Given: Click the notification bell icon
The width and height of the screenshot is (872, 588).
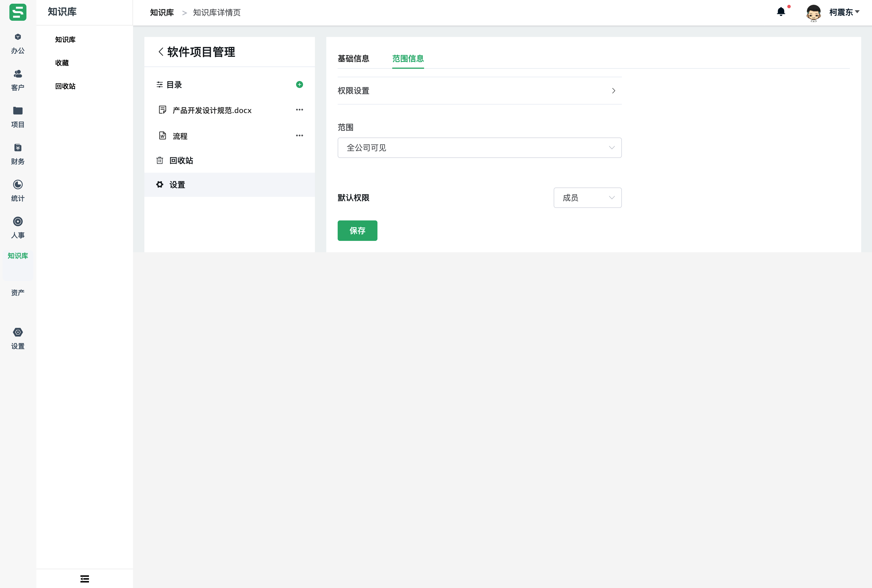Looking at the screenshot, I should (x=781, y=12).
